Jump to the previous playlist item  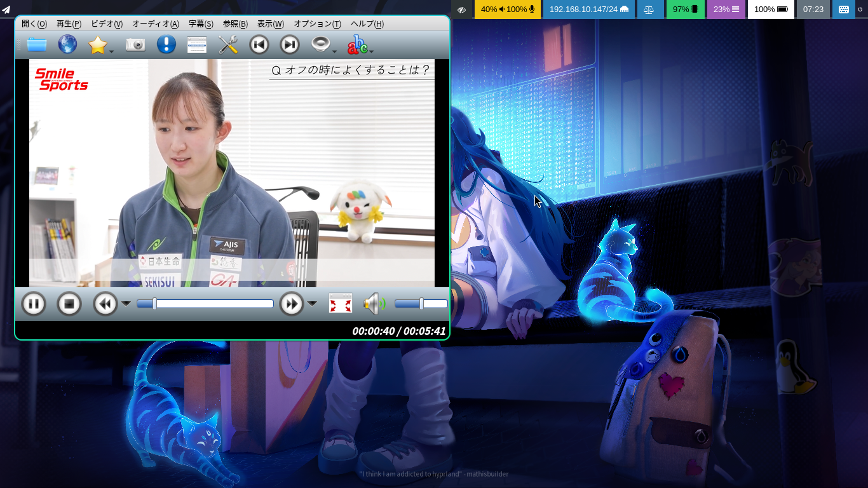click(259, 44)
